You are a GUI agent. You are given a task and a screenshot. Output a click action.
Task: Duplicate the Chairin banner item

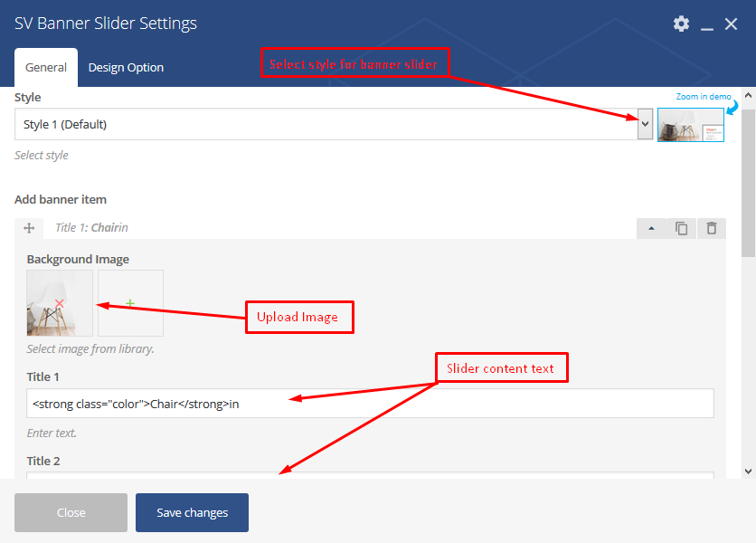click(681, 228)
